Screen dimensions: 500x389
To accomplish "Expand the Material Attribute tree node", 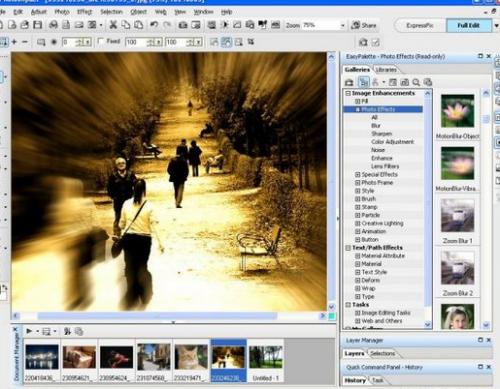I will [x=358, y=256].
